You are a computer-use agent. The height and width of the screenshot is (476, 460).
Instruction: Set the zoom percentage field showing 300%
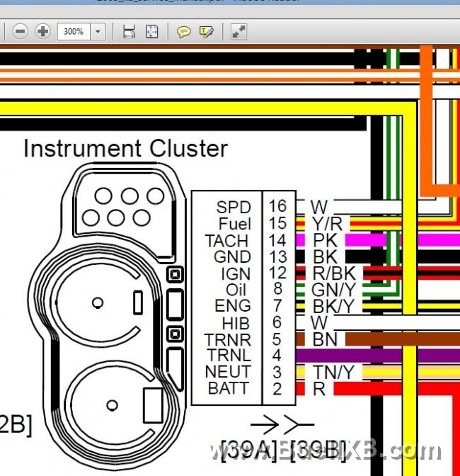(74, 31)
